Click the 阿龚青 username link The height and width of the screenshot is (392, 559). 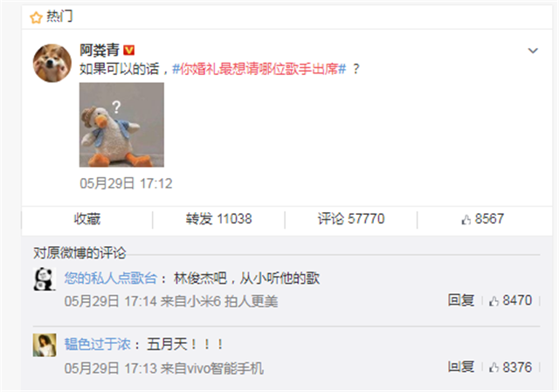(100, 50)
